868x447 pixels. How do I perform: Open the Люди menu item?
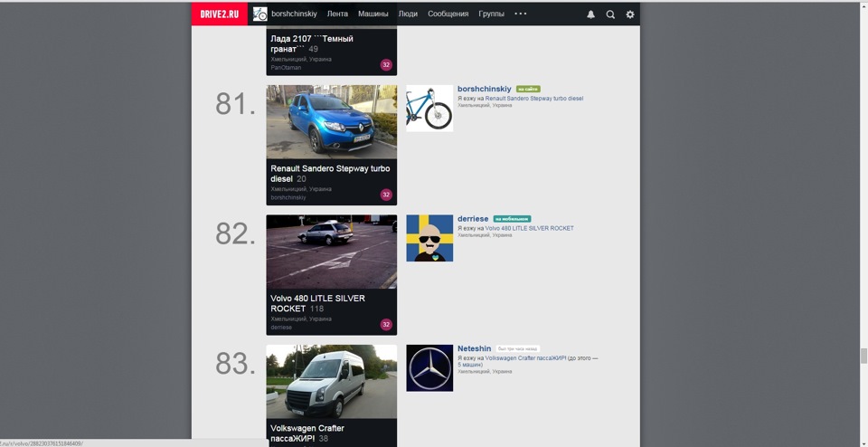click(x=408, y=14)
